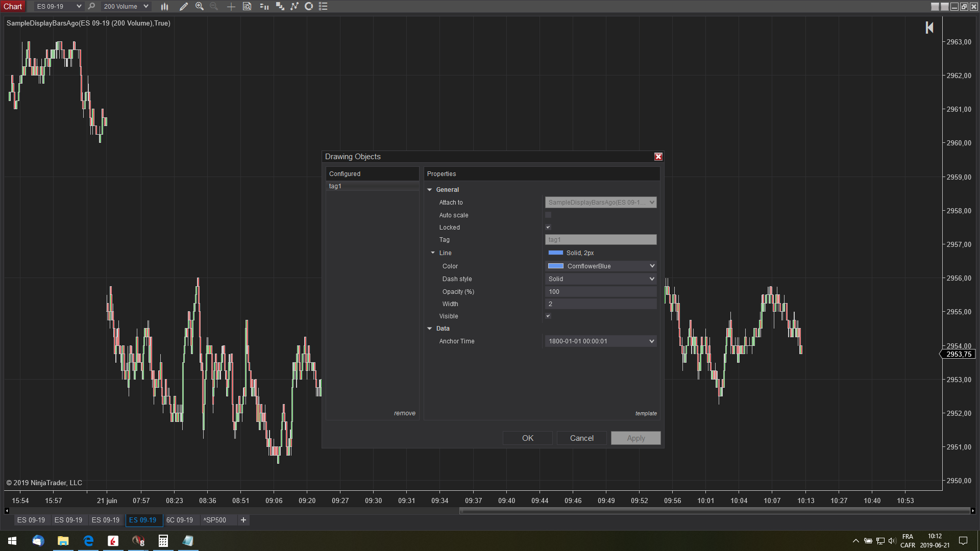Open the bar type candlestick icon
Image resolution: width=980 pixels, height=551 pixels.
coord(164,7)
